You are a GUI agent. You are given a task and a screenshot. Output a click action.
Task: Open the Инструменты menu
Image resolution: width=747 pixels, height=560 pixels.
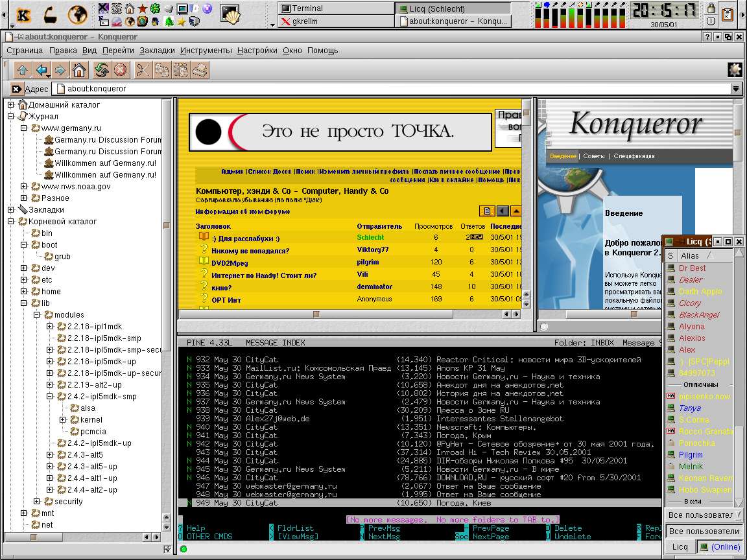206,51
